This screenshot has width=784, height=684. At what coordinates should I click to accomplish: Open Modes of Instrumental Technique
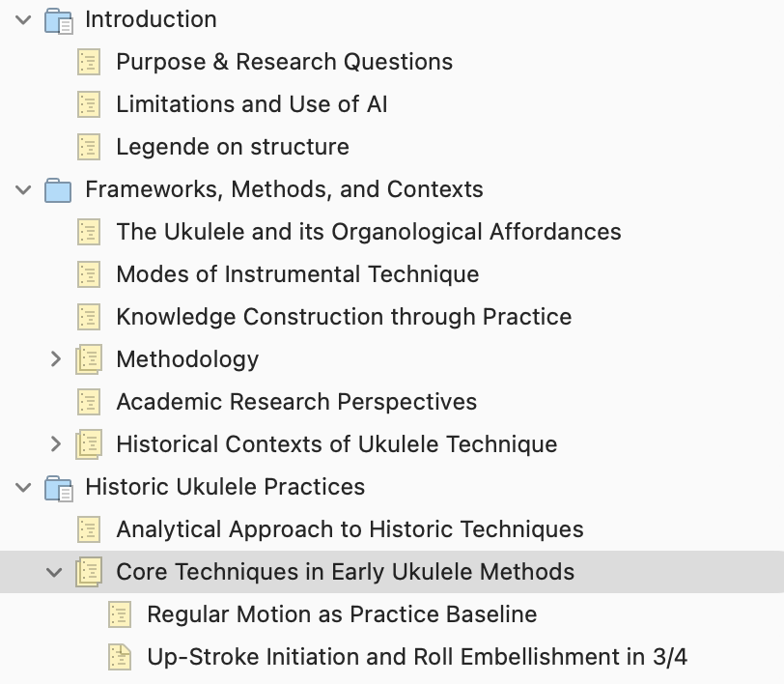297,274
